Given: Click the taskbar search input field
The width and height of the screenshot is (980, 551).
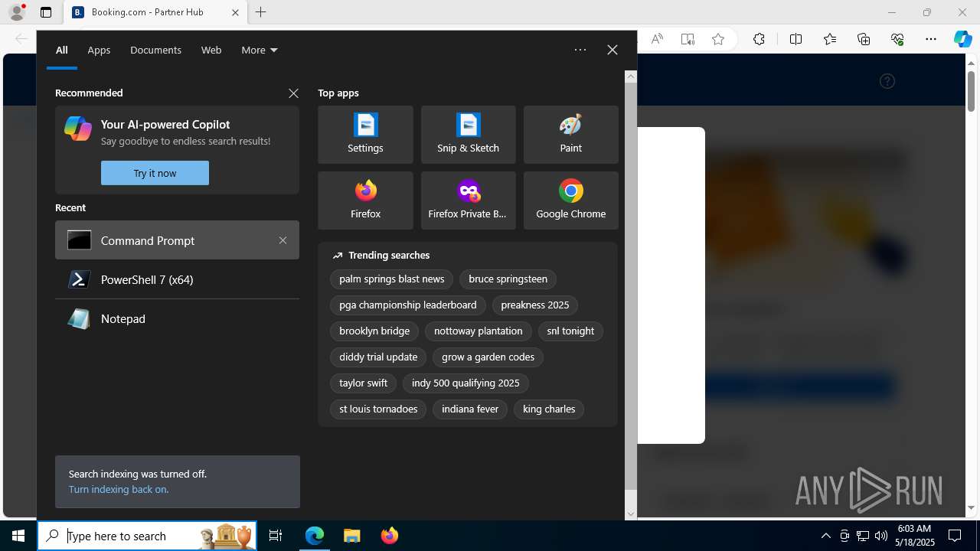Looking at the screenshot, I should pos(147,536).
